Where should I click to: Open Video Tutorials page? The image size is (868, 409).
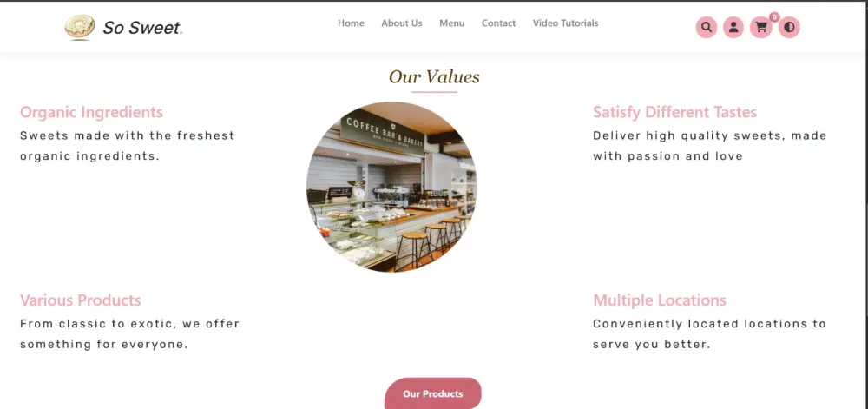565,23
